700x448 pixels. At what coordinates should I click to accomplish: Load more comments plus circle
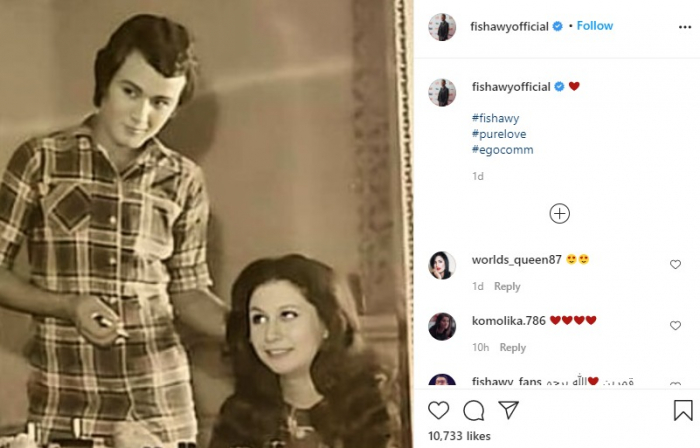[x=560, y=213]
